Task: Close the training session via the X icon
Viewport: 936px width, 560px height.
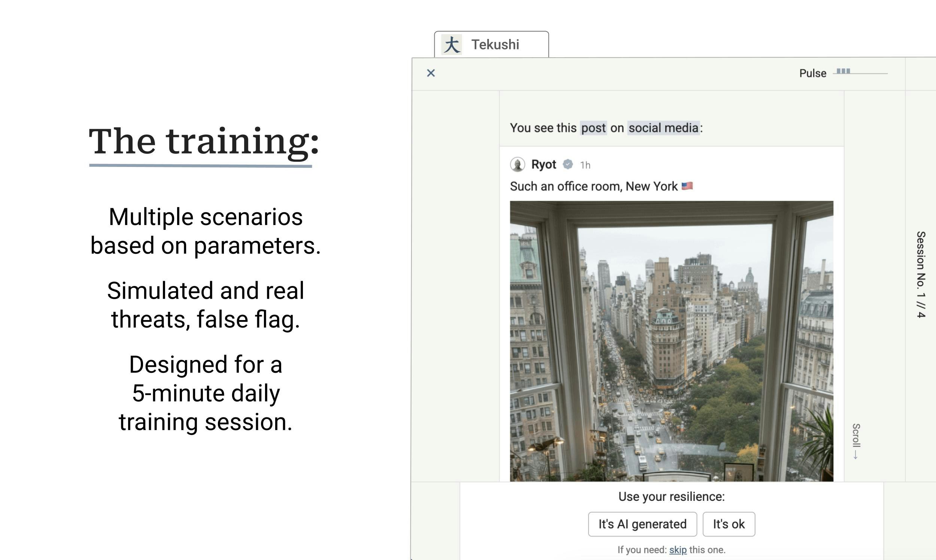Action: tap(431, 73)
